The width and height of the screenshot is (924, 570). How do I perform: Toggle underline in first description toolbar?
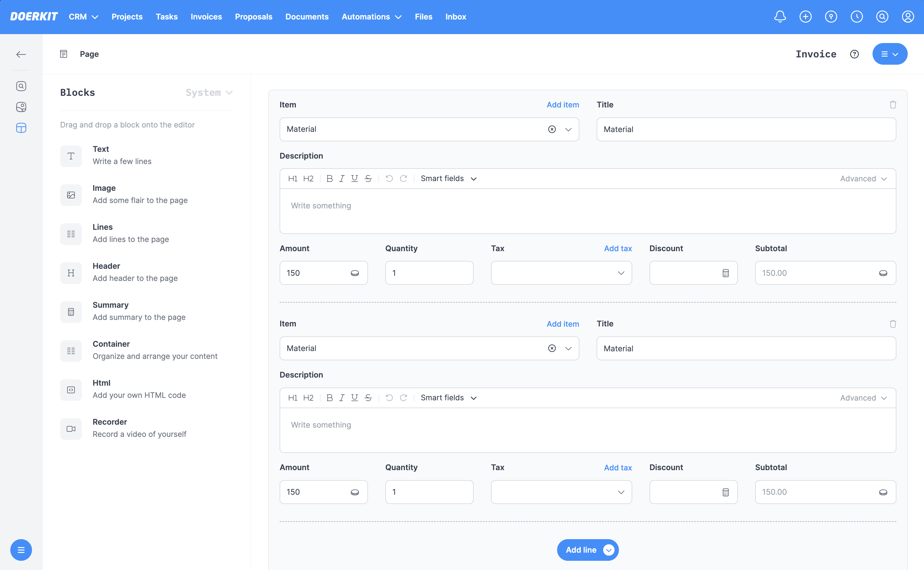coord(354,179)
